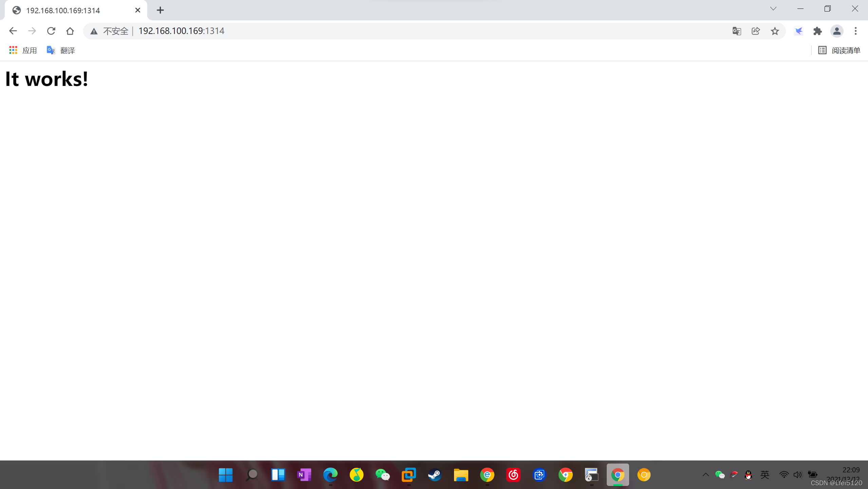Select the 192.168.100.169:1314 tab

[x=63, y=11]
